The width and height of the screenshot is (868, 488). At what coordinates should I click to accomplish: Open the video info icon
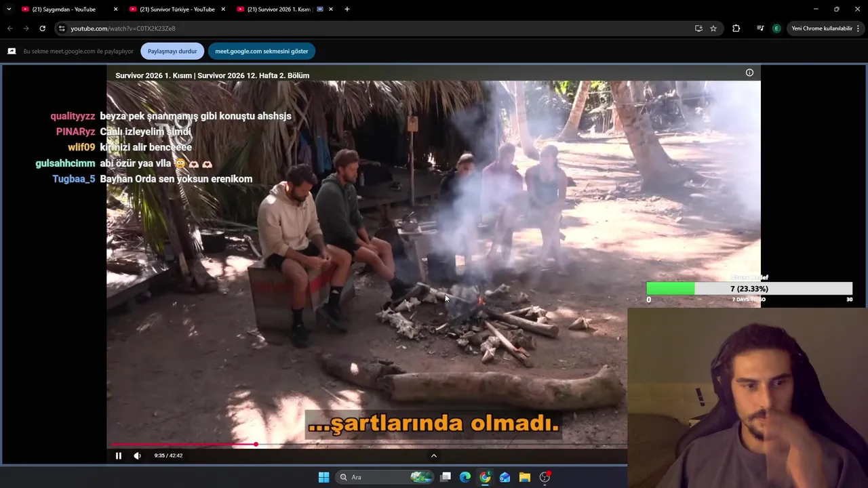(x=749, y=73)
